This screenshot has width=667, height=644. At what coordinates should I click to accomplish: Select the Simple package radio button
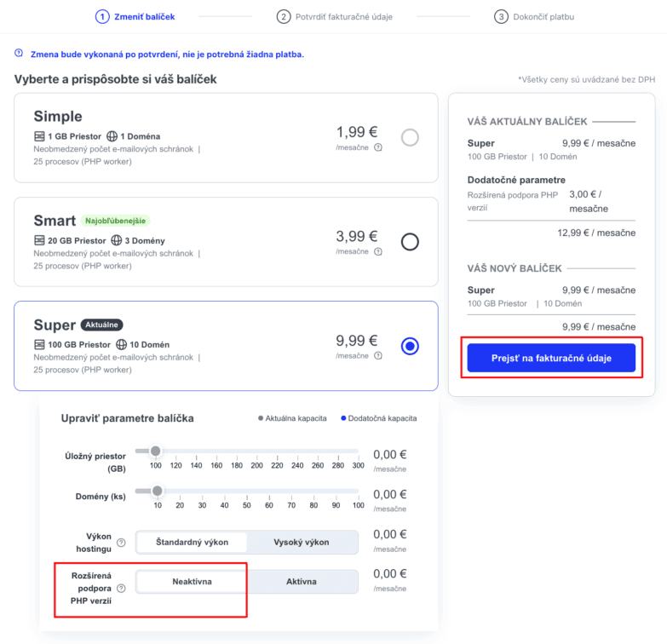coord(410,137)
